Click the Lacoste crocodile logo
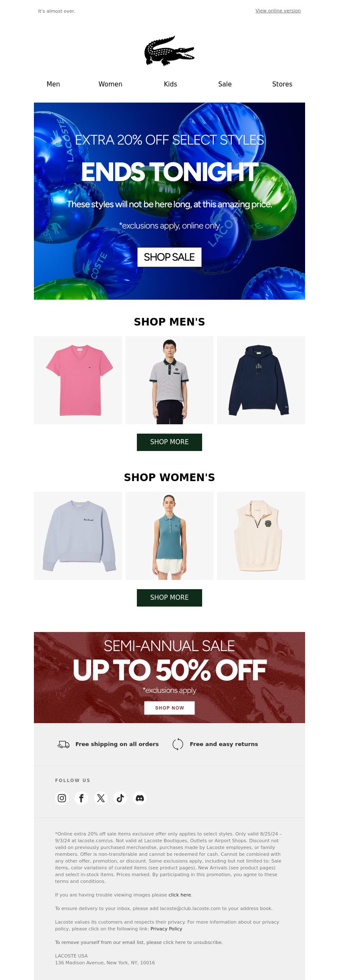The width and height of the screenshot is (339, 980). pos(169,51)
